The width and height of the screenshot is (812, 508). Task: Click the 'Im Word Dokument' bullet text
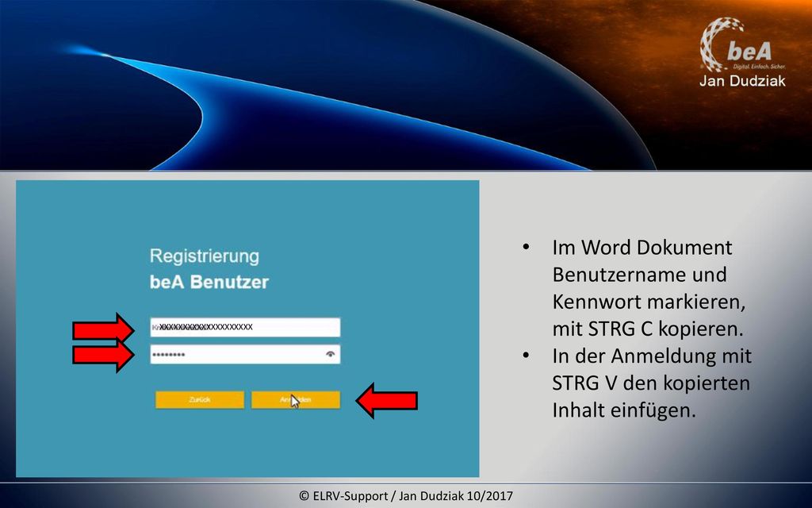[642, 248]
